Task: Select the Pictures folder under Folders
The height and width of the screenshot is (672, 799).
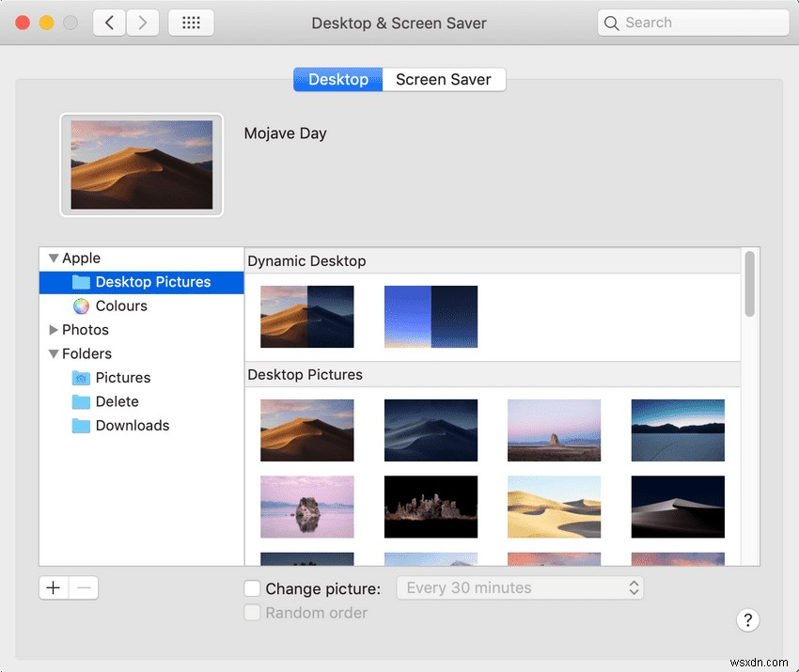Action: tap(122, 378)
